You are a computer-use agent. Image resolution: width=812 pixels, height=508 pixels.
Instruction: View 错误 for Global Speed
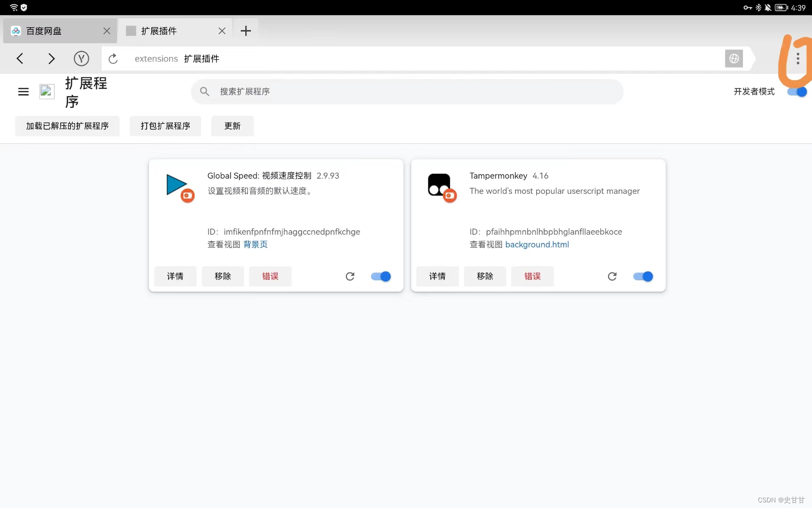click(x=270, y=277)
